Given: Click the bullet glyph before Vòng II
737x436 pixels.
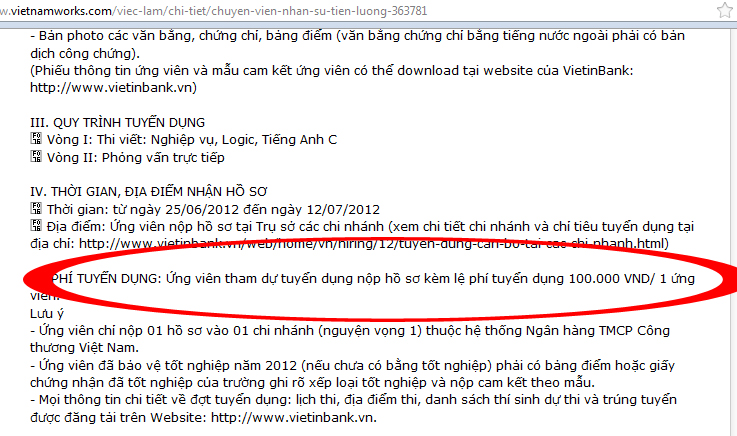Looking at the screenshot, I should (38, 157).
